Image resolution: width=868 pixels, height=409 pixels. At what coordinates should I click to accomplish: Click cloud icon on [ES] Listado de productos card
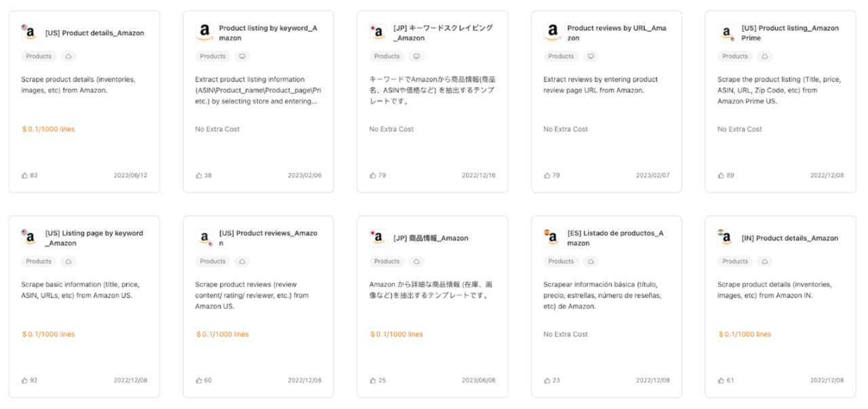591,261
